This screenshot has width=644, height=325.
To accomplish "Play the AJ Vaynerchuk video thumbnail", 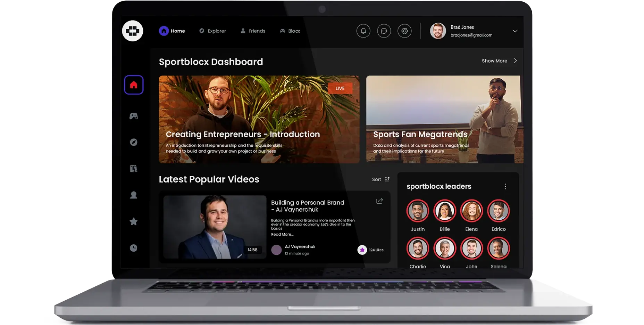I will click(x=215, y=227).
